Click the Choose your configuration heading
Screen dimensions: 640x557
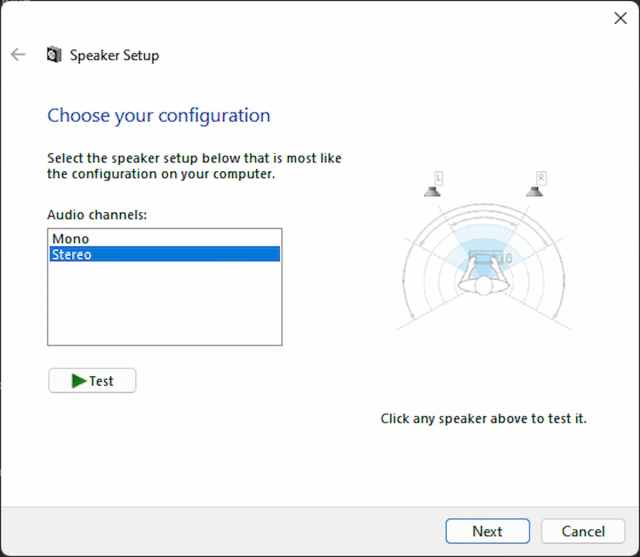[158, 115]
